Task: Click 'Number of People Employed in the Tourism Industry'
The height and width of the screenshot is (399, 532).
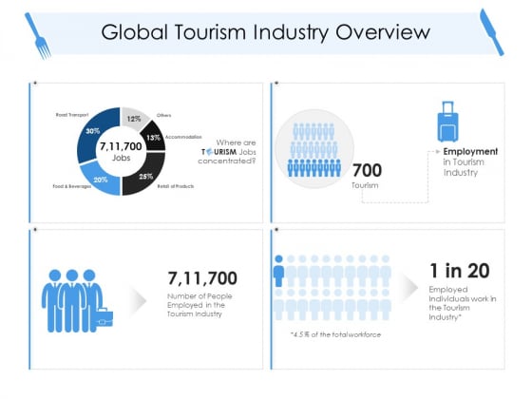Action: click(x=199, y=305)
